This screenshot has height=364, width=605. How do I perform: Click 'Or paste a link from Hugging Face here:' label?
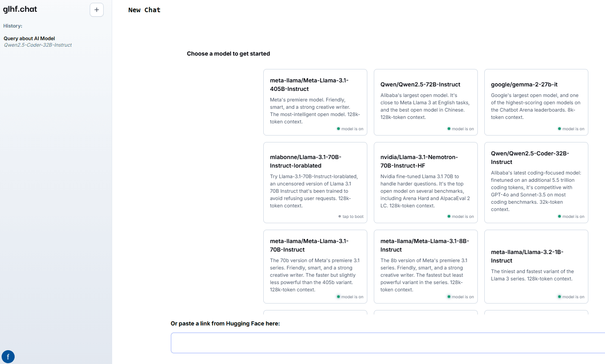point(225,323)
